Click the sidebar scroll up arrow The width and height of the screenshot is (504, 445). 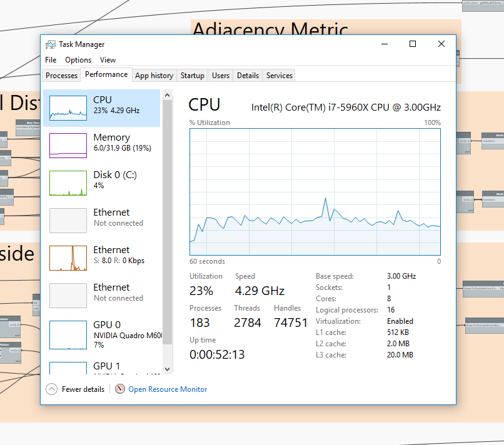pyautogui.click(x=167, y=95)
